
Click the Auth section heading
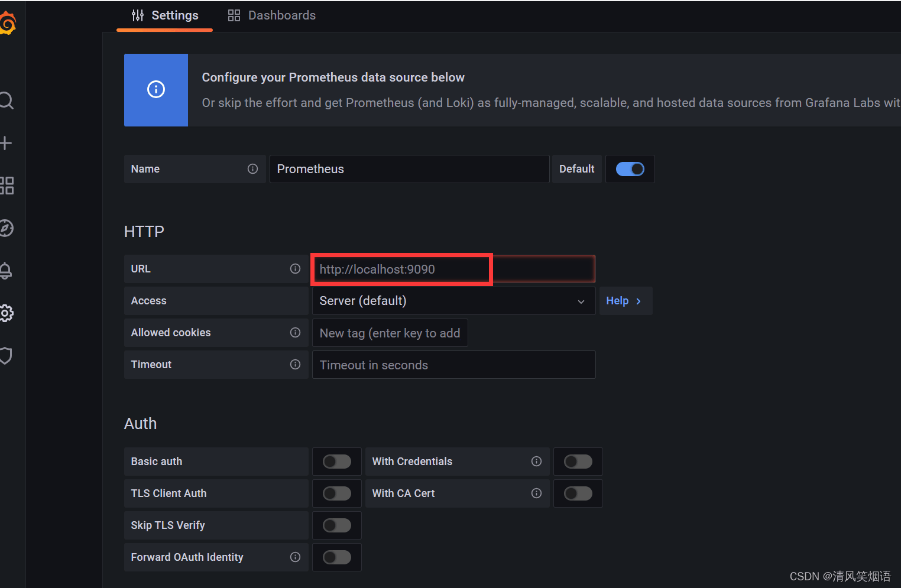pyautogui.click(x=141, y=424)
